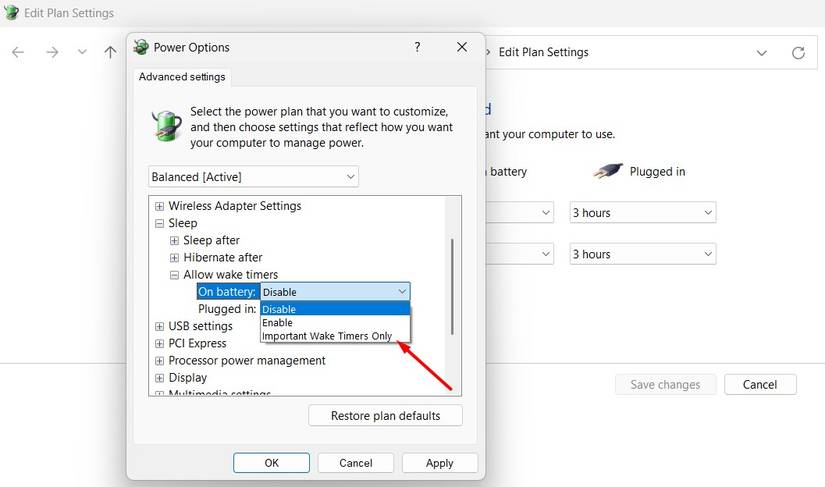Screen dimensions: 825x487
Task: Click the Forward navigation arrow
Action: pyautogui.click(x=52, y=52)
